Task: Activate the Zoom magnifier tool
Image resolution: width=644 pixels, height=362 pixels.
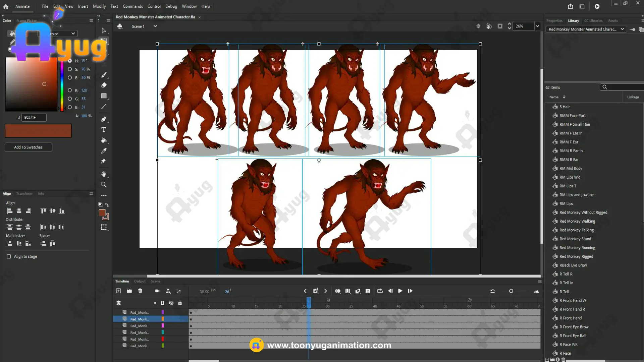Action: (x=104, y=185)
